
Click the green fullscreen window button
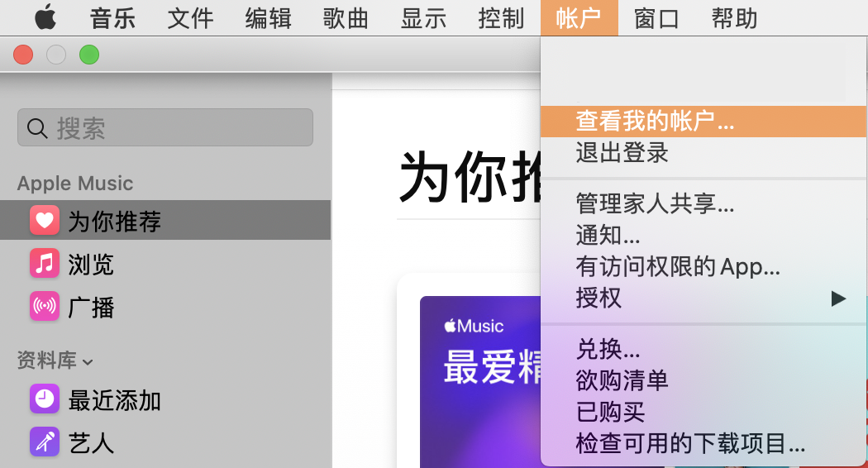89,55
